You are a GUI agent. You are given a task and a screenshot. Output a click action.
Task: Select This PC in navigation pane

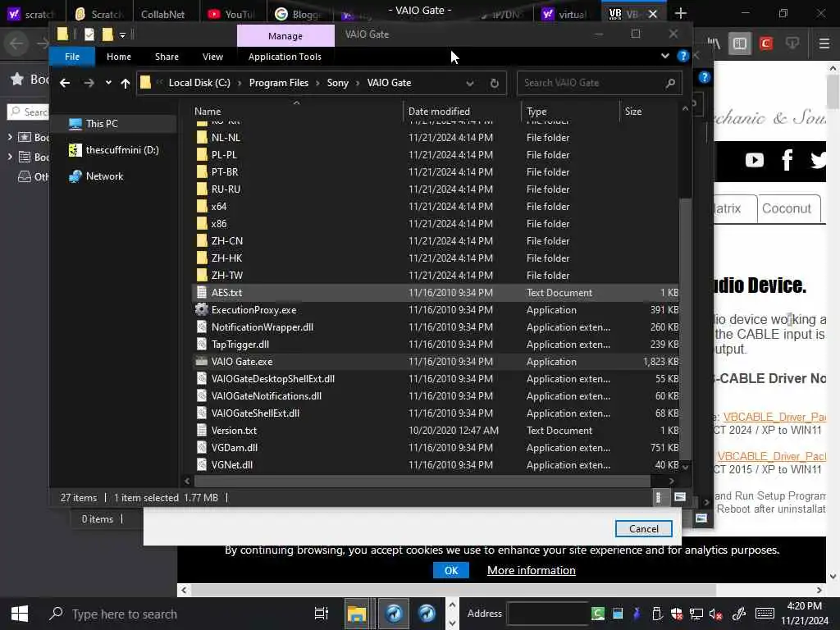[x=102, y=124]
